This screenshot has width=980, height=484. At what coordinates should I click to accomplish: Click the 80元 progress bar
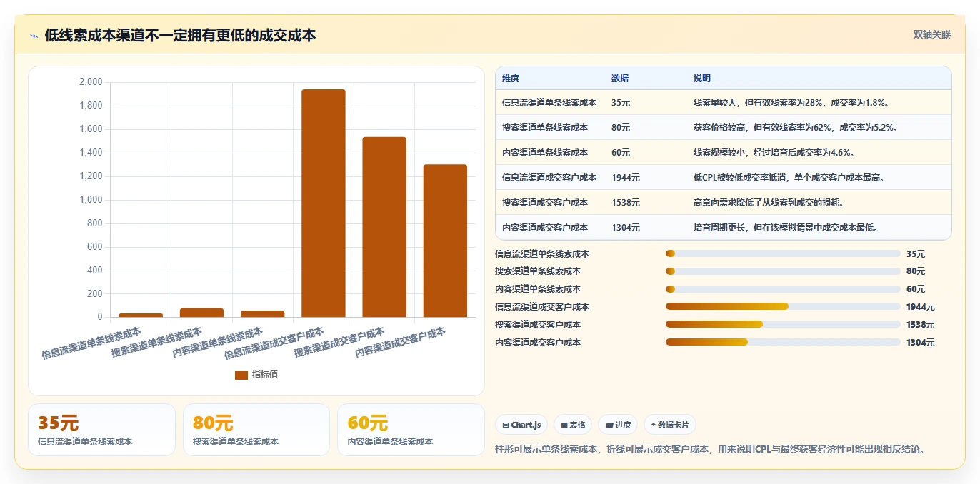(x=783, y=271)
